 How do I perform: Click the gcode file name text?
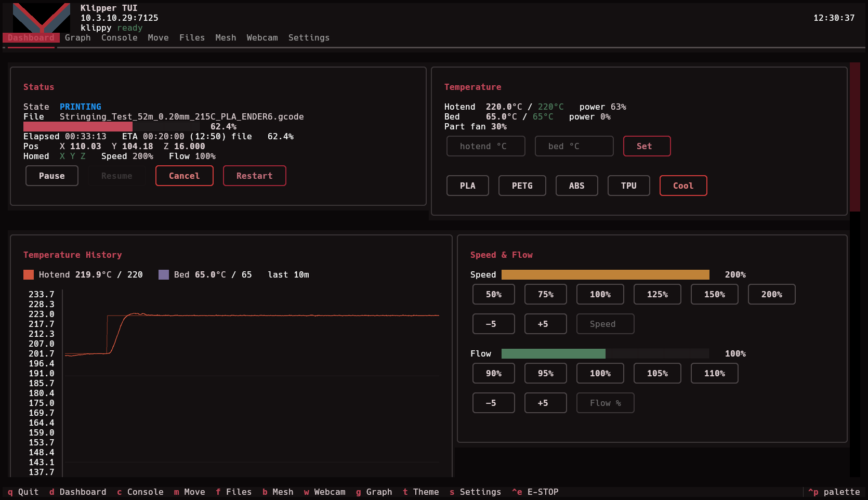pyautogui.click(x=182, y=116)
